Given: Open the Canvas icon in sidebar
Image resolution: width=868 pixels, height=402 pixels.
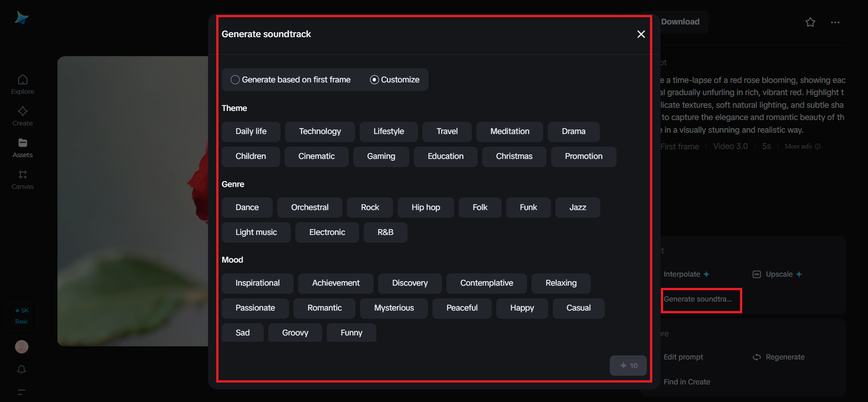Looking at the screenshot, I should (23, 179).
